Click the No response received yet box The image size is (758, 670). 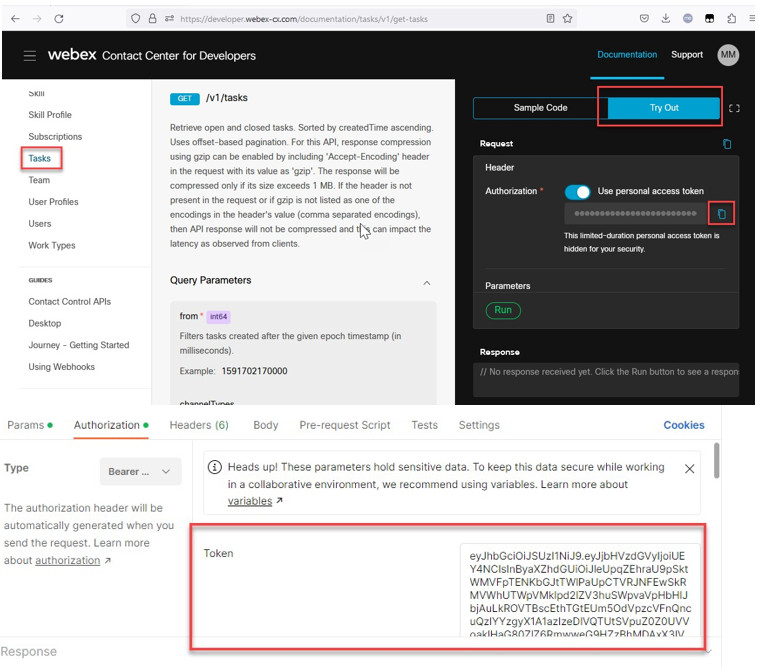coord(606,379)
